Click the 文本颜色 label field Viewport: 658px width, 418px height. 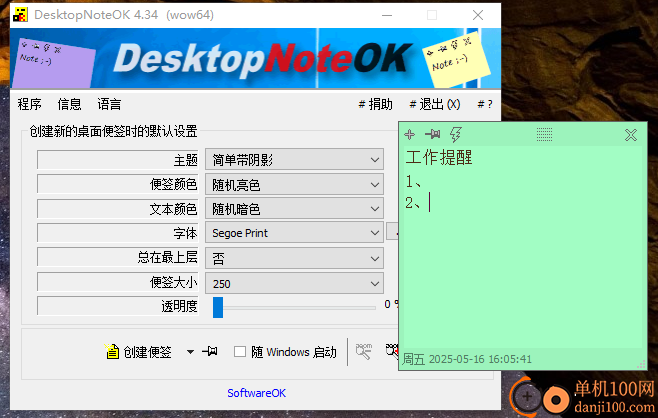118,209
